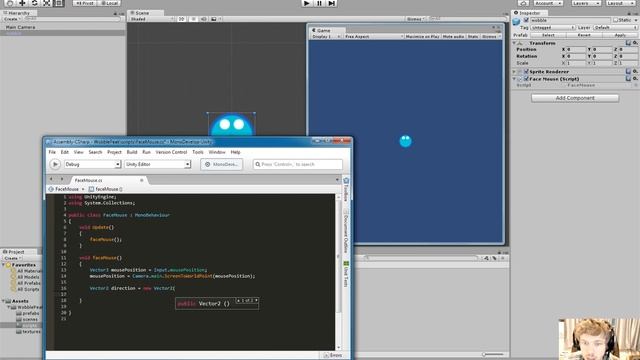
Task: Select the Scale tool in Unity toolbar
Action: (x=47, y=3)
